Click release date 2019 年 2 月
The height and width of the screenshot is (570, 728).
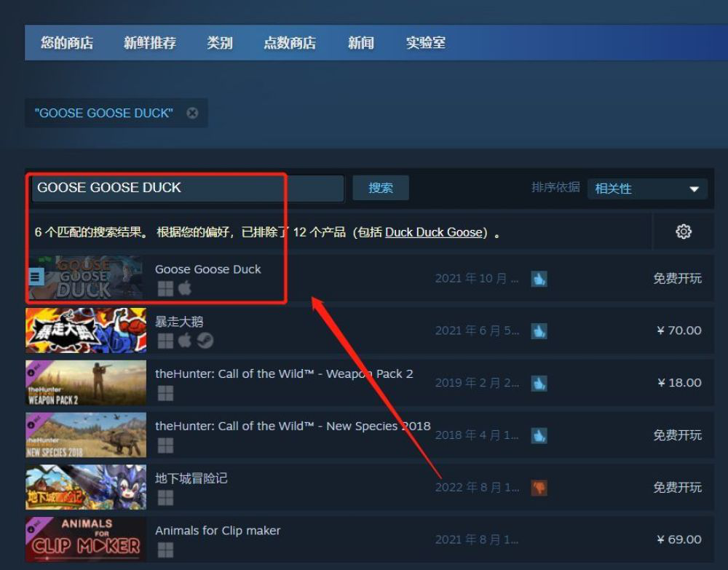pyautogui.click(x=477, y=383)
